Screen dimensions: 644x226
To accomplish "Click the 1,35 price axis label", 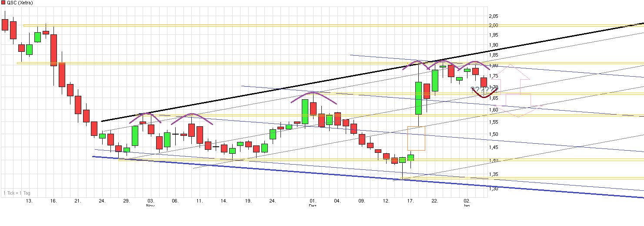I will tap(494, 175).
